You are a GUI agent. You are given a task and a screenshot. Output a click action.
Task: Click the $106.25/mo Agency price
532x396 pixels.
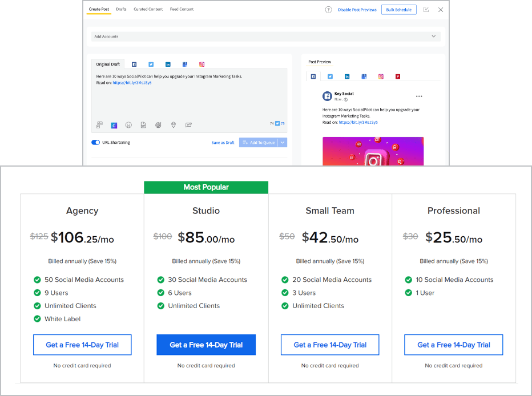click(x=82, y=237)
